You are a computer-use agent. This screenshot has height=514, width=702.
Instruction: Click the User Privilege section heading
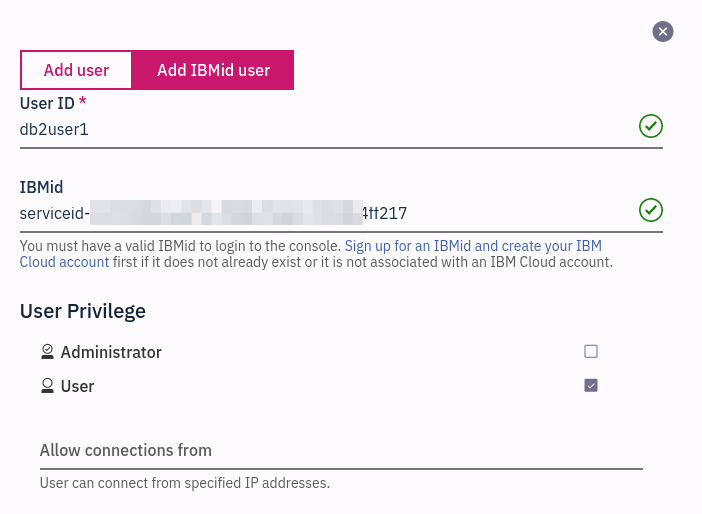[x=83, y=311]
